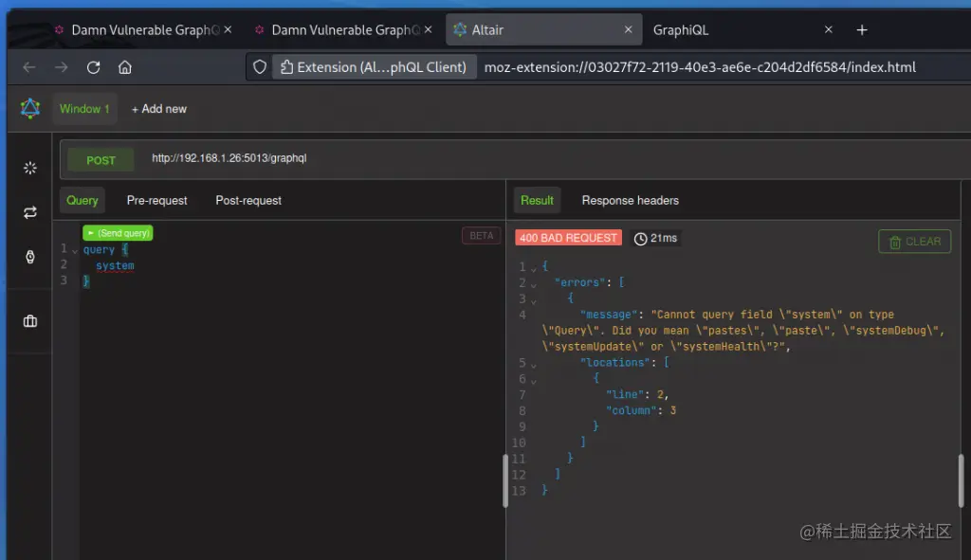971x560 pixels.
Task: Click the "line" key in result
Action: click(x=625, y=394)
